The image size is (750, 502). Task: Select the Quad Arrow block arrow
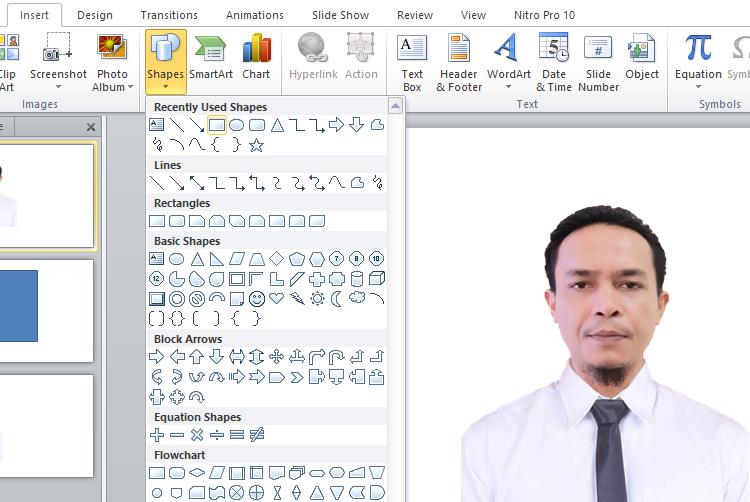pos(276,356)
